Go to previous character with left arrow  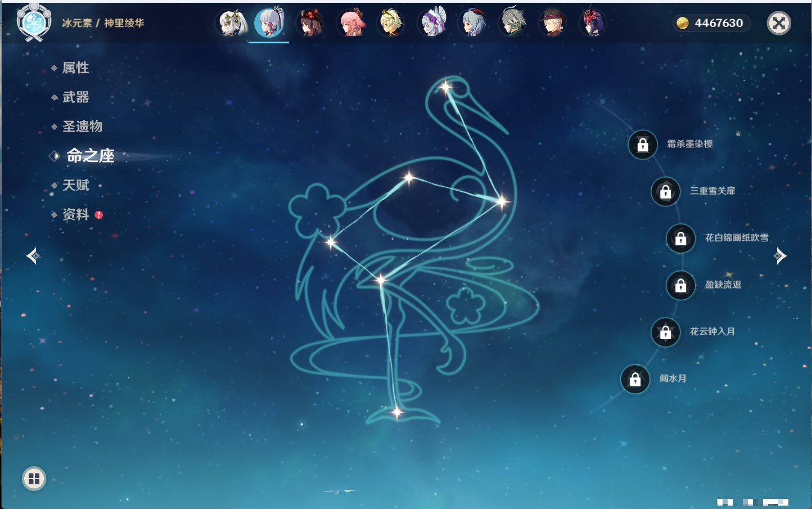click(x=33, y=256)
